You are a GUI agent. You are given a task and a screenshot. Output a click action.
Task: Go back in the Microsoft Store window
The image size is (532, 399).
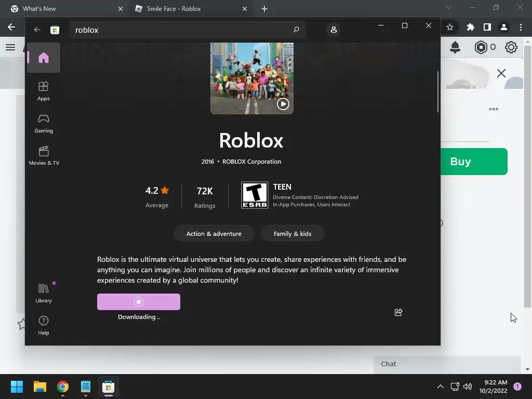[37, 30]
